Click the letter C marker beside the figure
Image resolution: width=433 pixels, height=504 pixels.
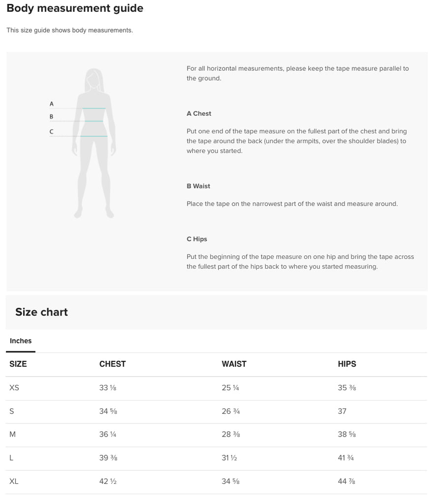pos(52,131)
